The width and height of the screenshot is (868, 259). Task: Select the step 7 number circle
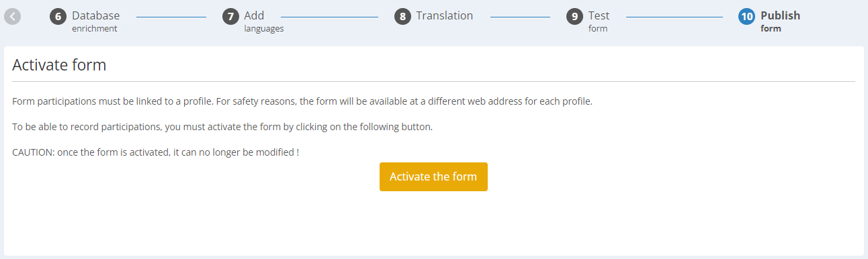click(x=230, y=16)
